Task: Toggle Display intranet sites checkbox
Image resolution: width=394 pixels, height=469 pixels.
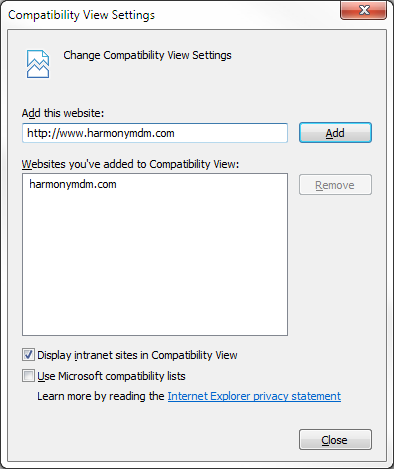Action: 28,355
